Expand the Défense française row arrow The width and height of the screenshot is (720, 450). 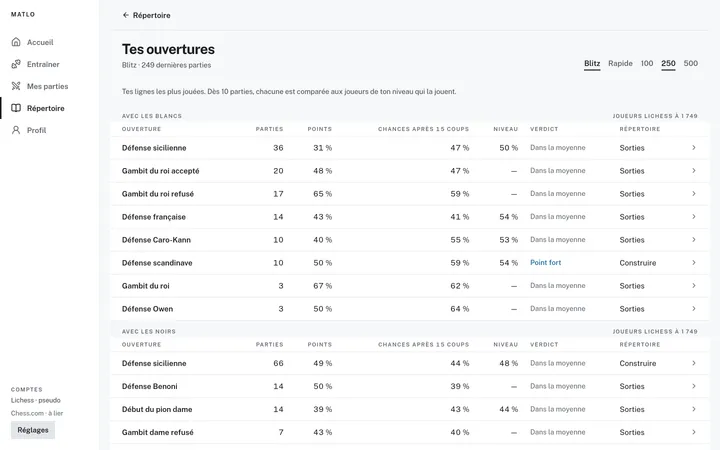coord(694,217)
